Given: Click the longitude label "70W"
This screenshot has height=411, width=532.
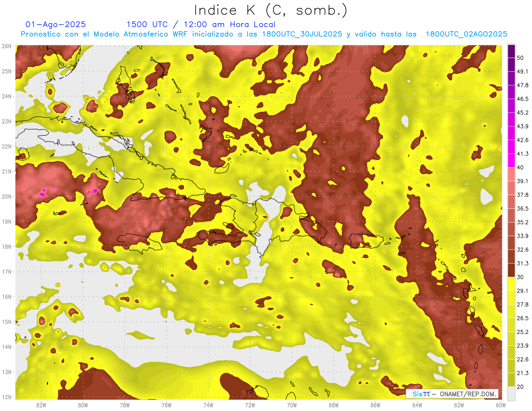Looking at the screenshot, I should [x=292, y=405].
